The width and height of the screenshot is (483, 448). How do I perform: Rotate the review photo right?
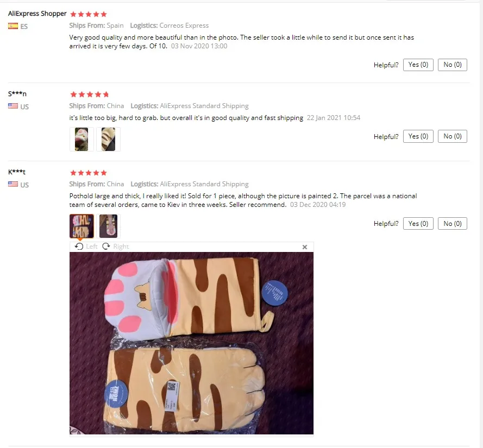(115, 247)
